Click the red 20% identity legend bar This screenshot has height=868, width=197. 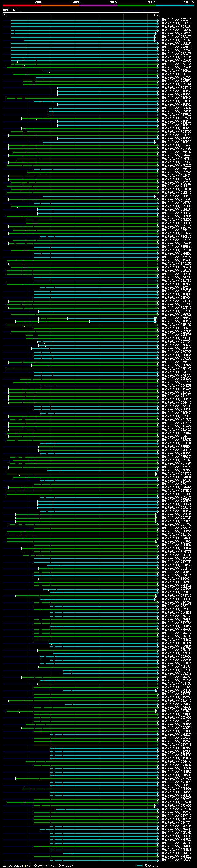click(x=22, y=6)
